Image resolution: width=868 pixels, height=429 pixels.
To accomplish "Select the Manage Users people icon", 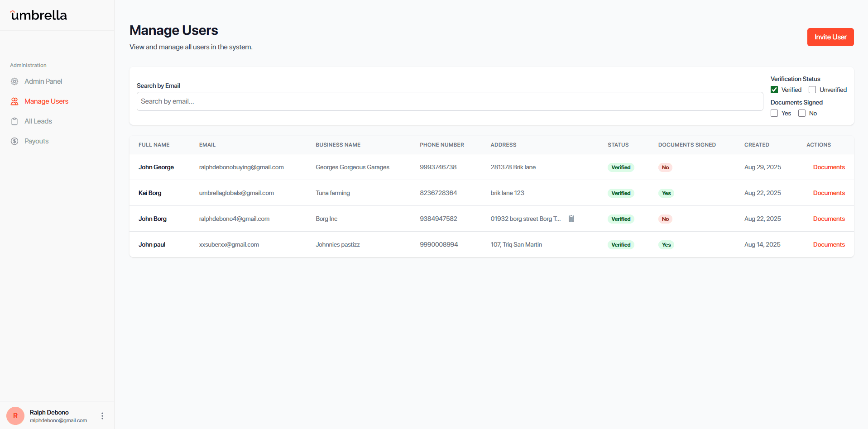I will click(14, 101).
